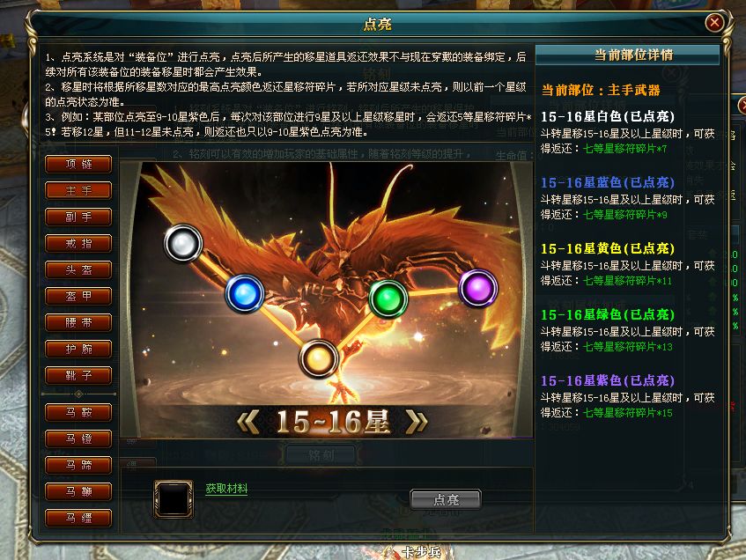The width and height of the screenshot is (746, 560).
Task: Select the 腰带 equipment slot
Action: [x=78, y=322]
